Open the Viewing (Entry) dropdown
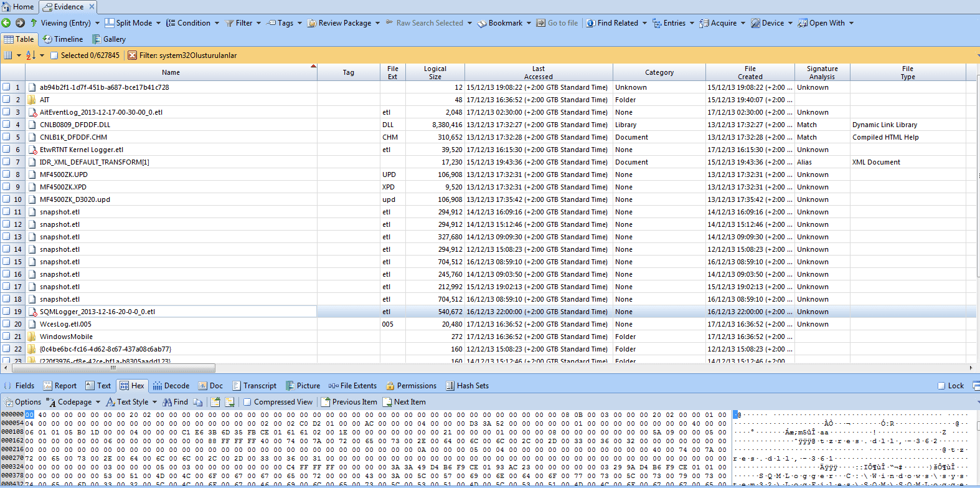This screenshot has width=980, height=488. tap(97, 23)
